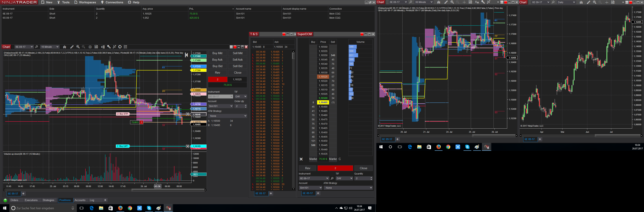
Task: Click Rev button in Chart Trader
Action: 218,73
